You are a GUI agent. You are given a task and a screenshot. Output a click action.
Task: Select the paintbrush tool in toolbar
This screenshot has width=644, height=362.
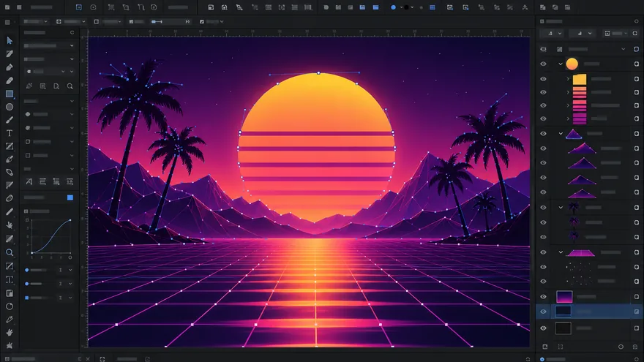10,120
